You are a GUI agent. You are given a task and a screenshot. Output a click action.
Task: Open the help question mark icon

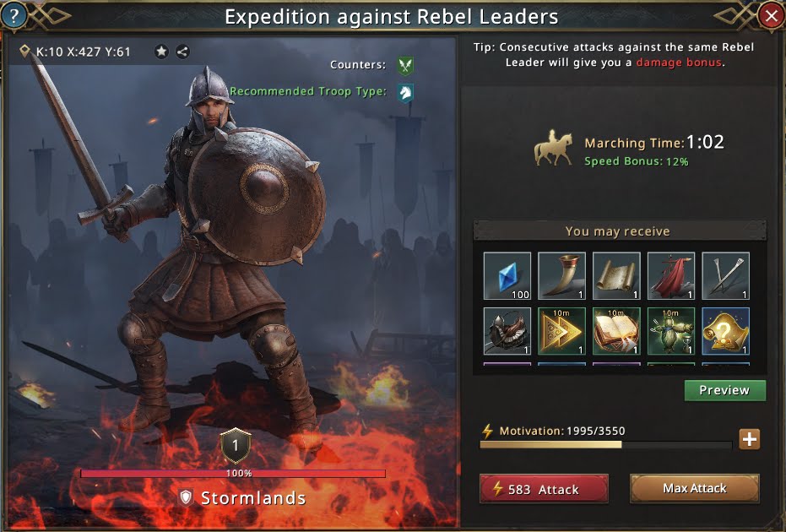pyautogui.click(x=14, y=15)
